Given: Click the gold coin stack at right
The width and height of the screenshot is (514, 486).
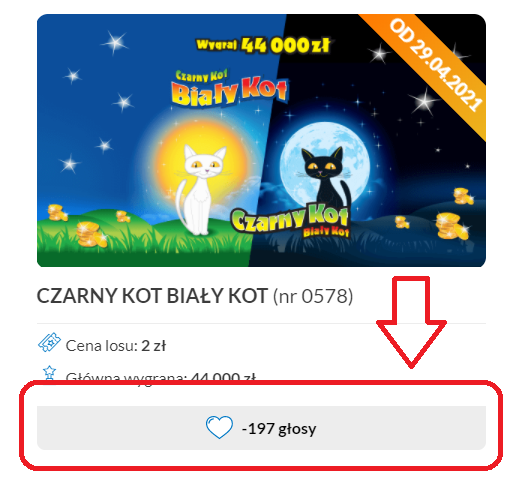Looking at the screenshot, I should pos(451,226).
